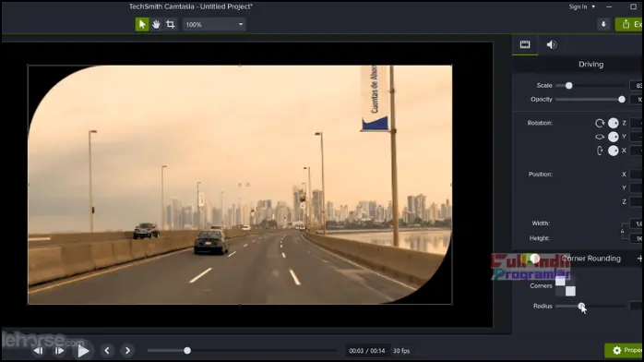Step to the previous frame

38,351
